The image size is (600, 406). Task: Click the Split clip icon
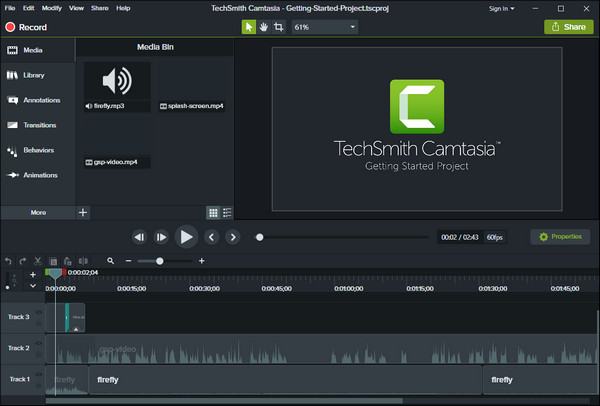[x=83, y=261]
